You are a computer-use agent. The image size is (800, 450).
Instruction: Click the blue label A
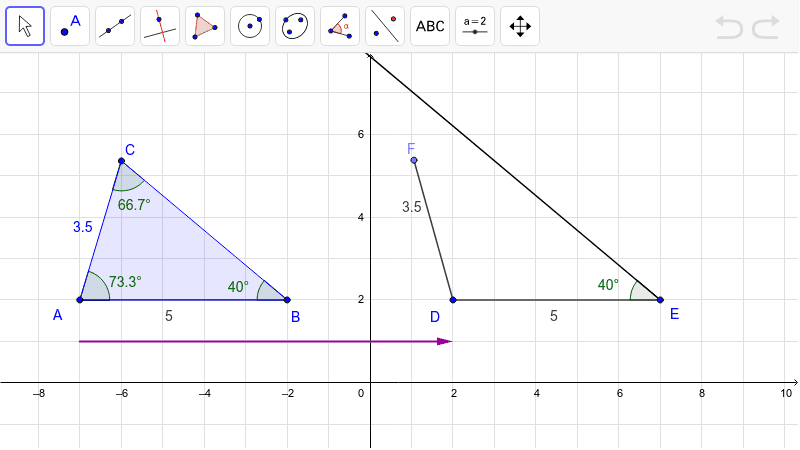pyautogui.click(x=58, y=315)
